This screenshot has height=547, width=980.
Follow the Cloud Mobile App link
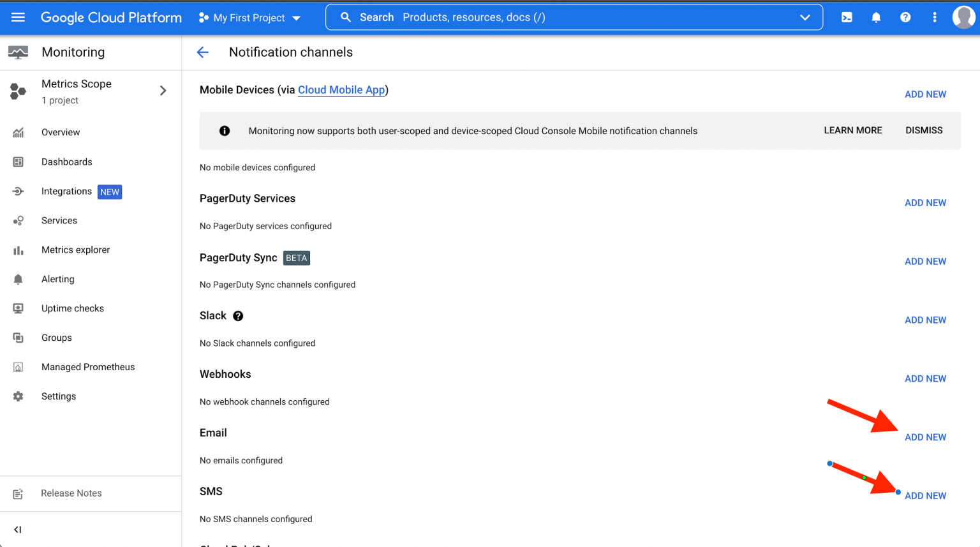tap(341, 90)
